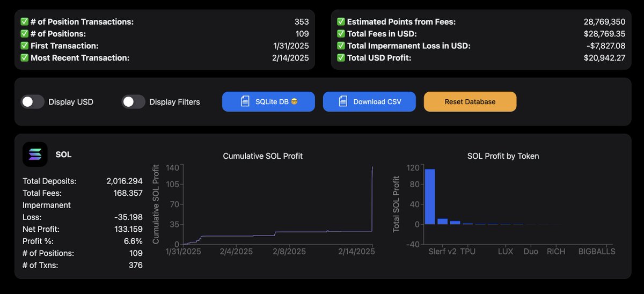644x294 pixels.
Task: Click the Slerf v2 label on token chart axis
Action: pyautogui.click(x=443, y=251)
